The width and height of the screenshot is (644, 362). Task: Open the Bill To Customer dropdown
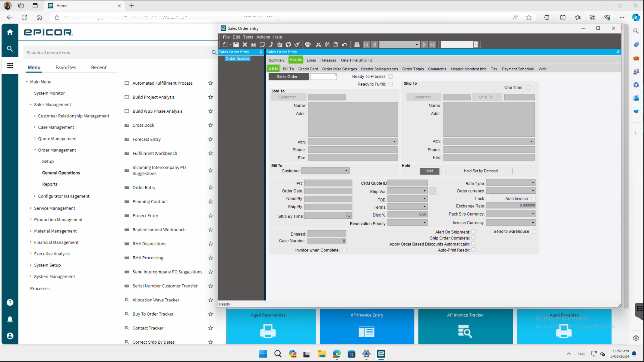pos(346,171)
